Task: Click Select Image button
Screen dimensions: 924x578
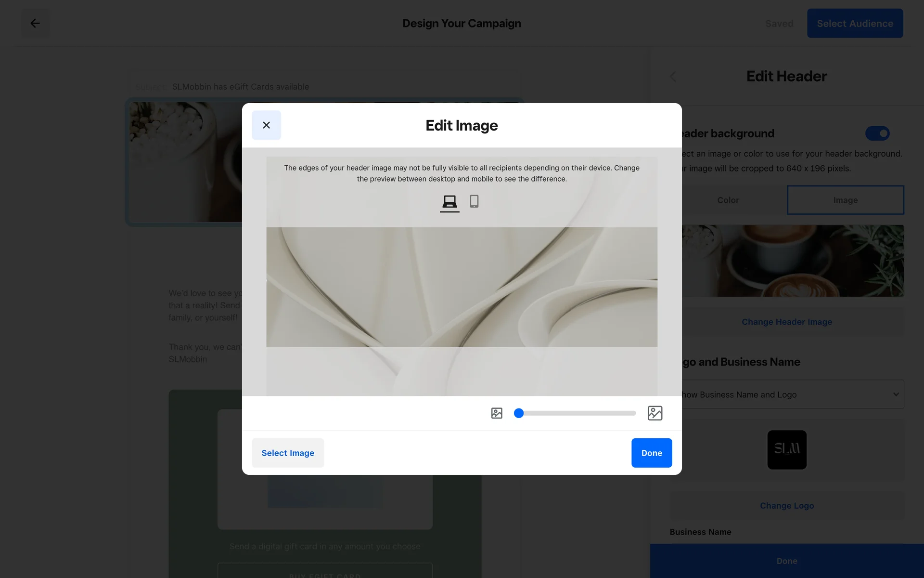Action: 288,453
